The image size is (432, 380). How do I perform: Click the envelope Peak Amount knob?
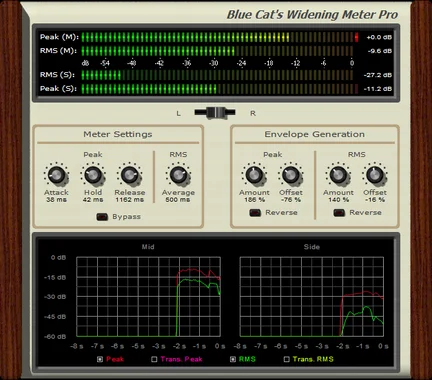tap(254, 176)
